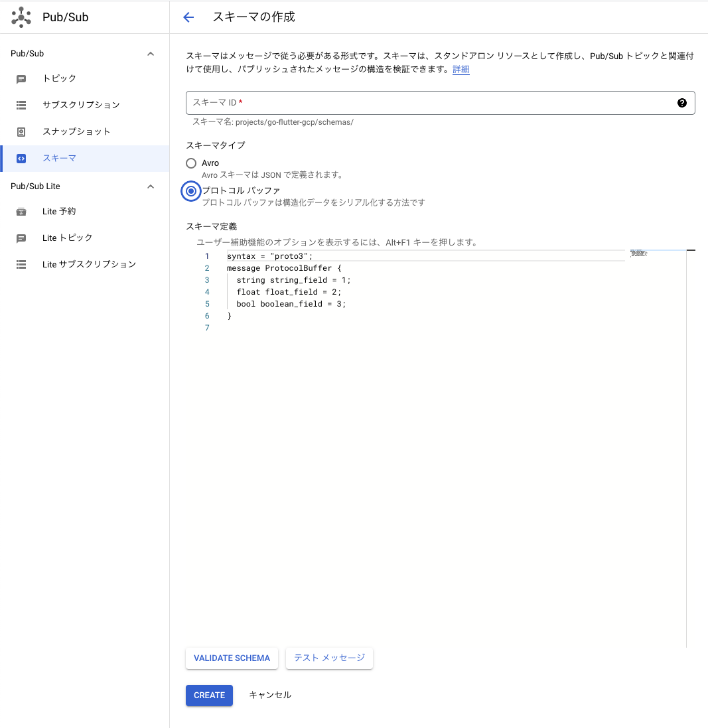The width and height of the screenshot is (708, 728).
Task: Click the code editor minimap preview
Action: 639,253
